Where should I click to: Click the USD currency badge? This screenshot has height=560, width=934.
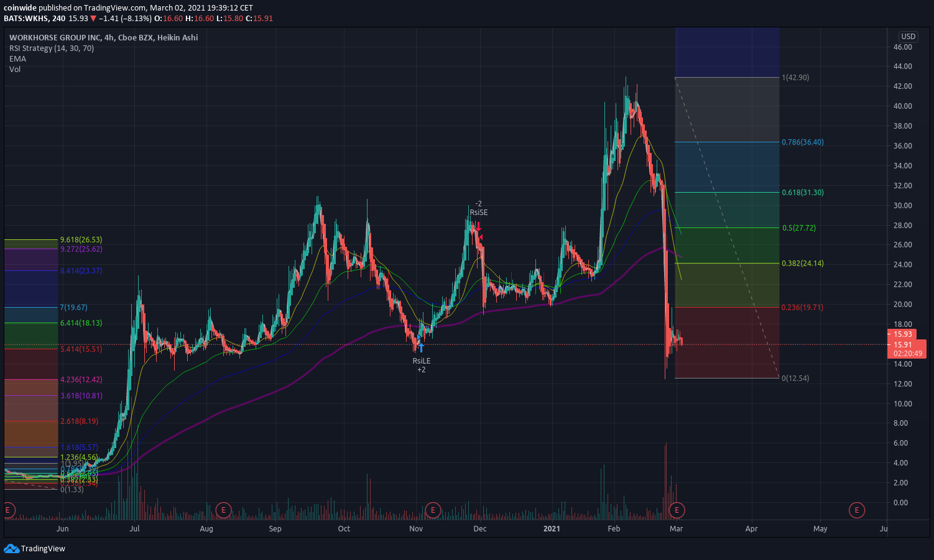(x=909, y=37)
